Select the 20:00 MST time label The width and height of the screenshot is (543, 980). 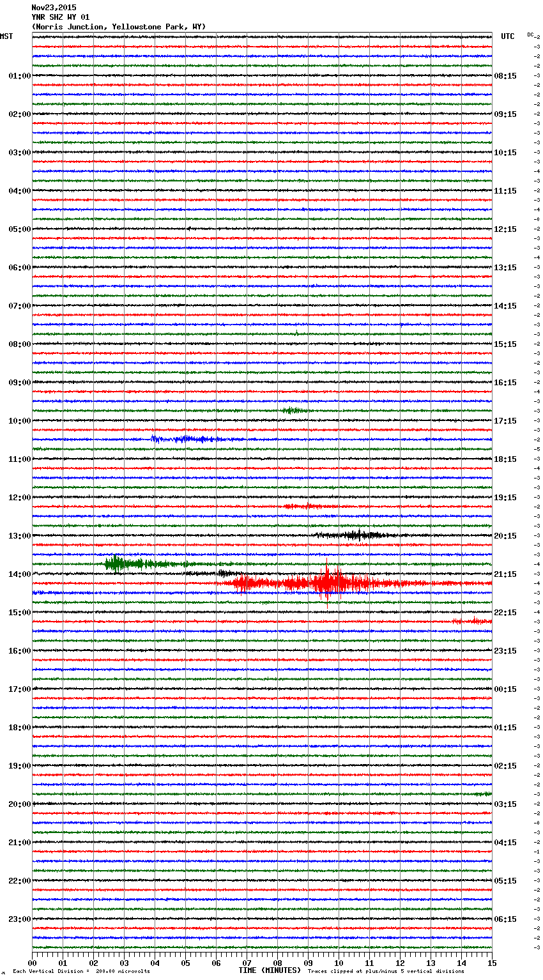19,804
